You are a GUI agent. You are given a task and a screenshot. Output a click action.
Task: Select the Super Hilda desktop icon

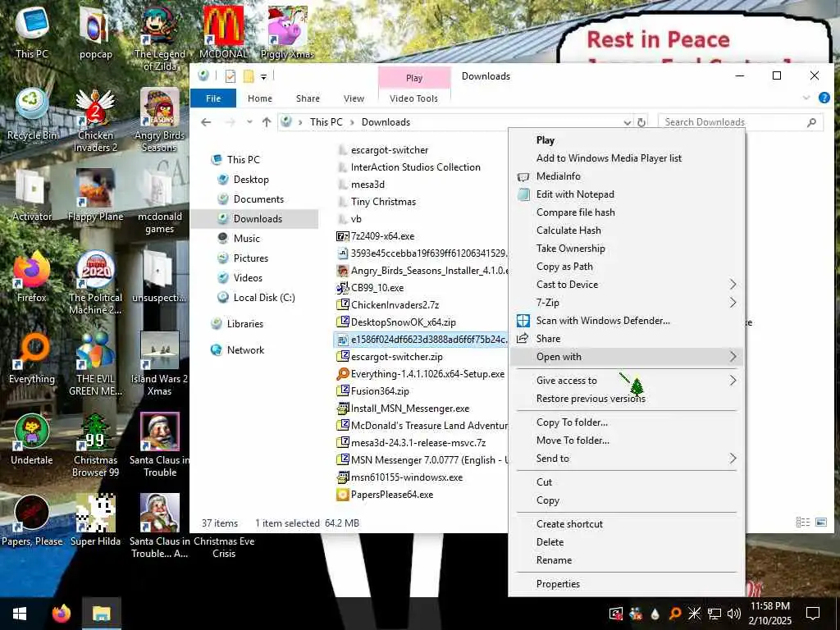point(95,521)
